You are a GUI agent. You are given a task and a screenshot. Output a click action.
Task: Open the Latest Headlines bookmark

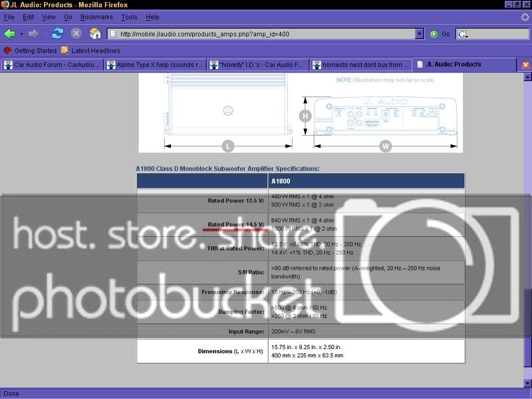(96, 51)
